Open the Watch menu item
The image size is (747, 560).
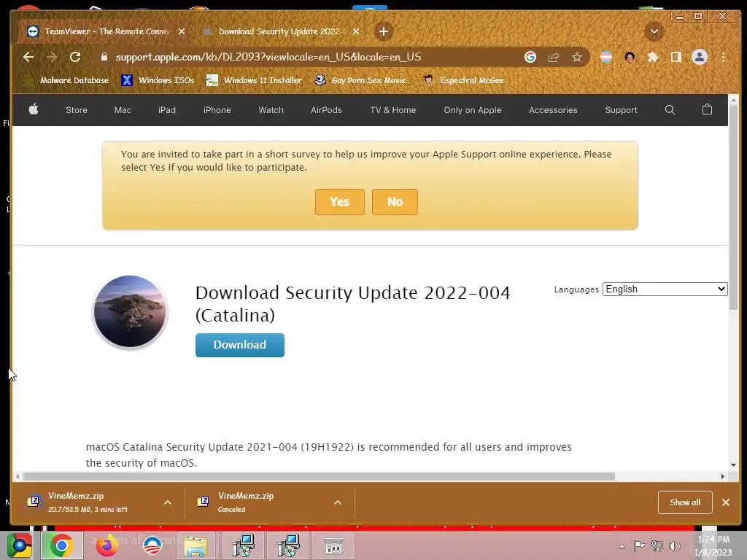pos(271,110)
